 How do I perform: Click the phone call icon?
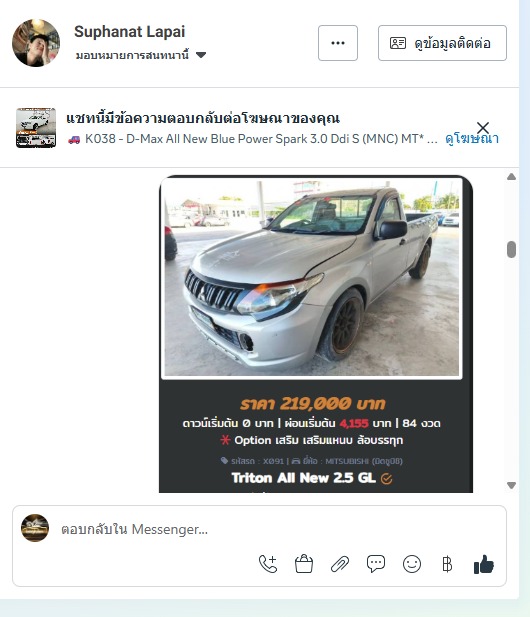[x=268, y=564]
